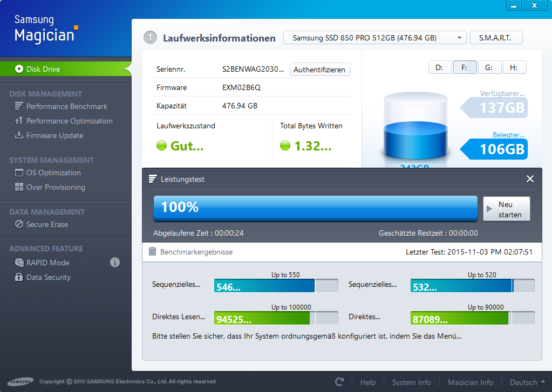Open the Magician Info link
The image size is (552, 392).
471,382
